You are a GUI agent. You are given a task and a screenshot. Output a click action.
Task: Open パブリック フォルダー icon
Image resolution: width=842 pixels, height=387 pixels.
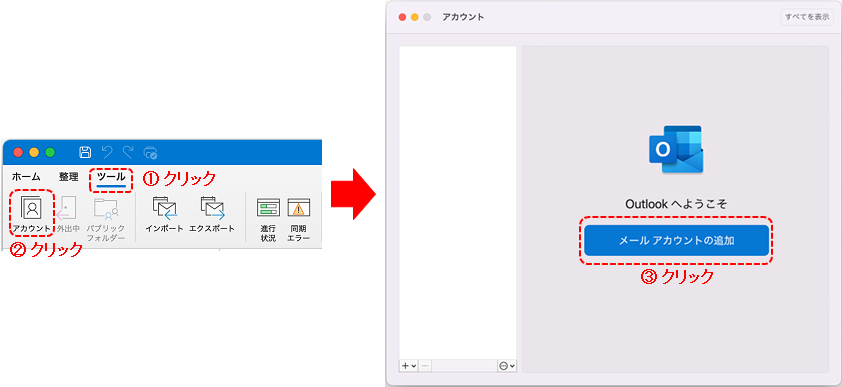[x=106, y=218]
